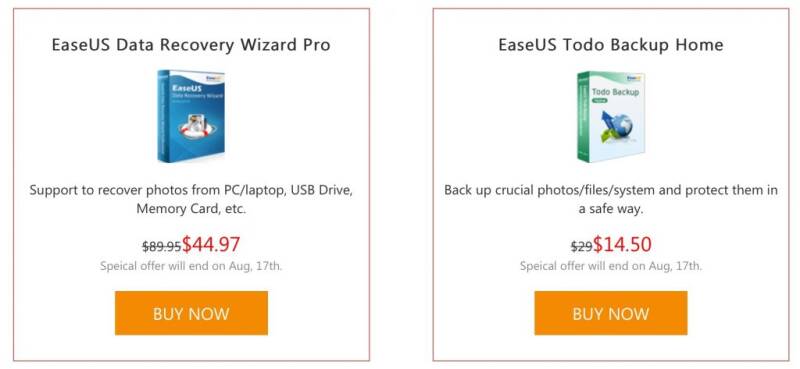The width and height of the screenshot is (800, 369).
Task: Click the green Home badge on the Todo Backup box
Action: click(599, 101)
